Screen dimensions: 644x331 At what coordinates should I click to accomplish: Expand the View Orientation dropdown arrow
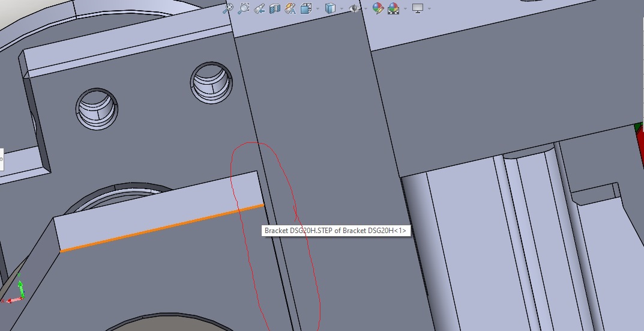317,8
